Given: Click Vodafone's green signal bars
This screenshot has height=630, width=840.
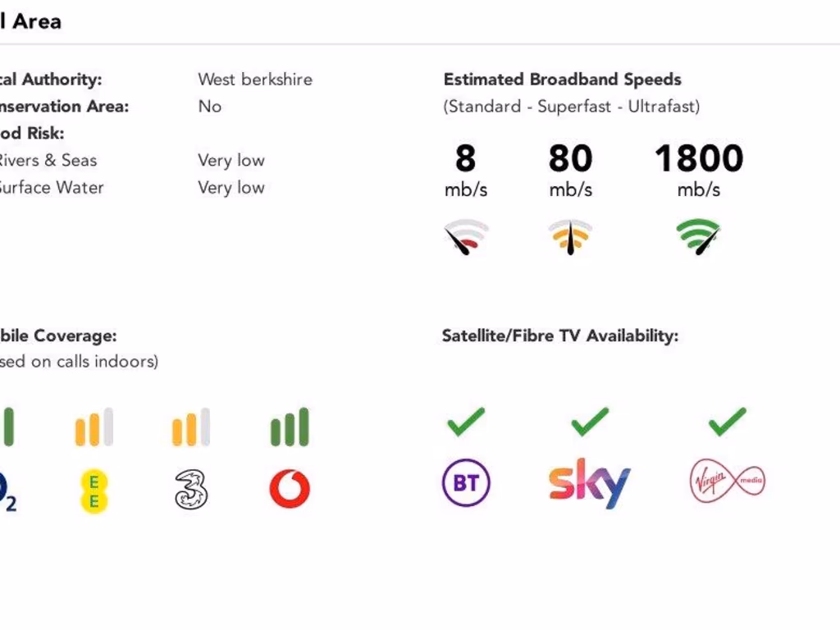Looking at the screenshot, I should coord(290,427).
